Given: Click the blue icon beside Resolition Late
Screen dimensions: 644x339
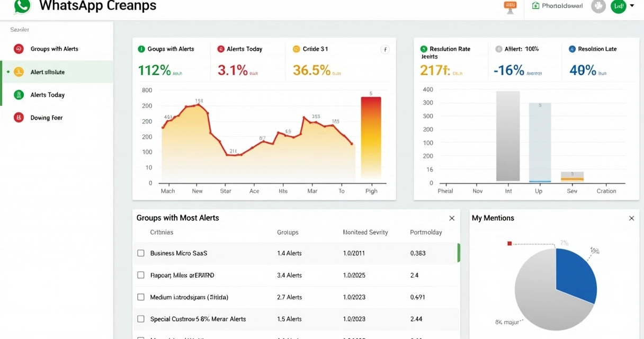Looking at the screenshot, I should 572,49.
